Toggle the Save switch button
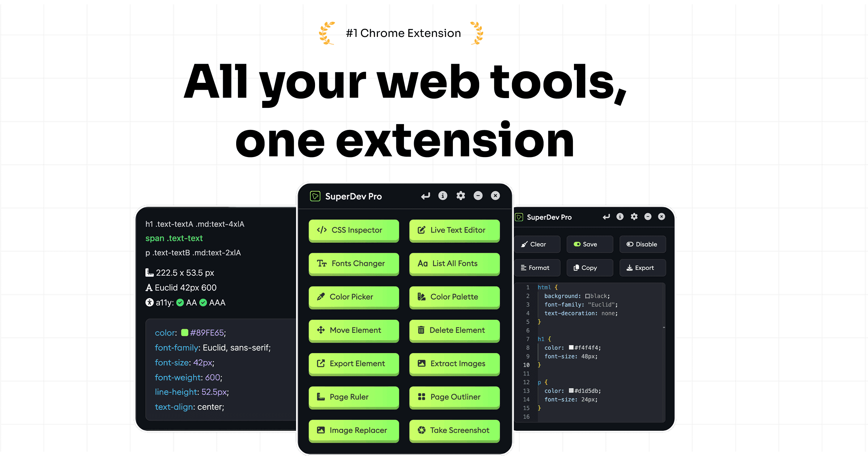The height and width of the screenshot is (456, 868). click(590, 244)
